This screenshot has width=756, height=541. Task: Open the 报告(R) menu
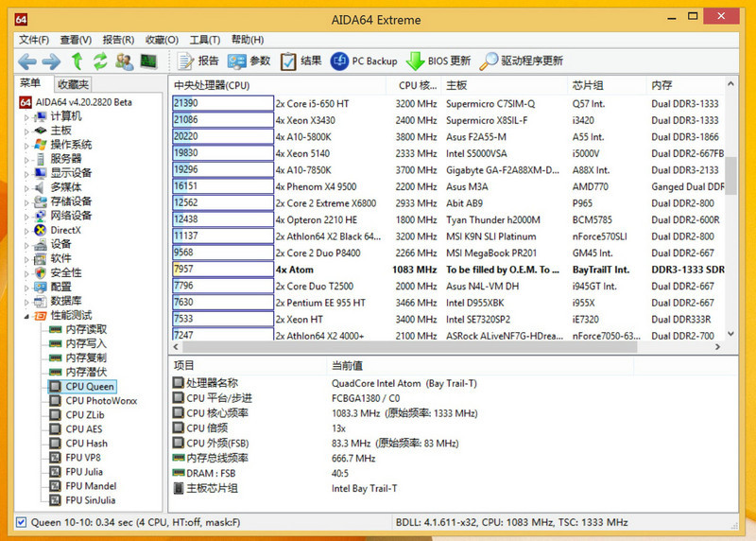click(x=118, y=40)
